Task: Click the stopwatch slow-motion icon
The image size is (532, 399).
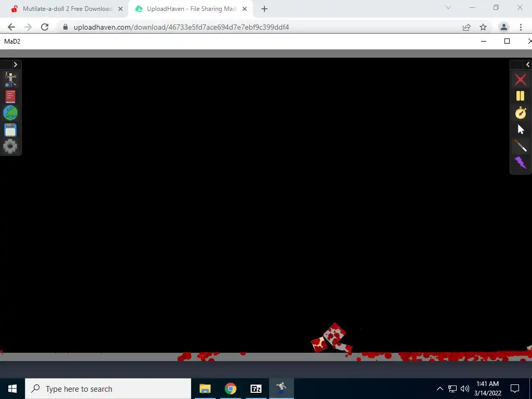Action: pyautogui.click(x=521, y=113)
